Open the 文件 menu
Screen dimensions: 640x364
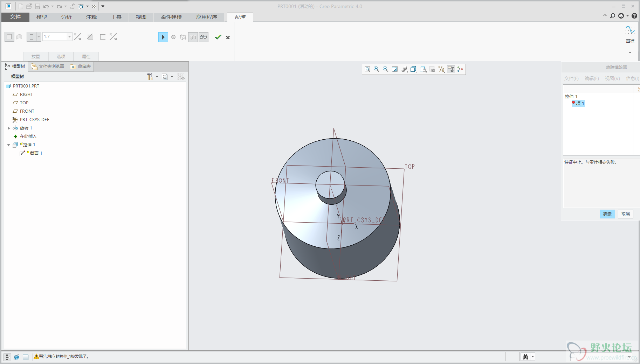(15, 17)
